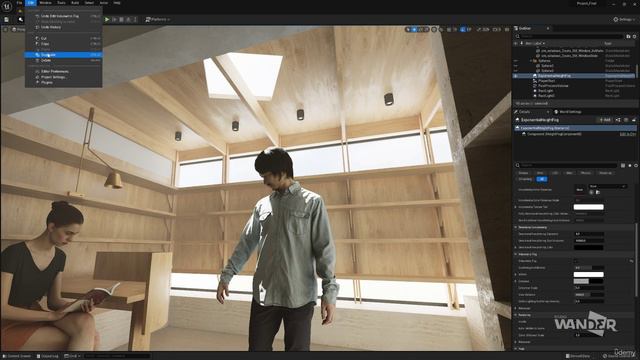Select the General filter in Details
This screenshot has height=360, width=640.
pos(523,173)
